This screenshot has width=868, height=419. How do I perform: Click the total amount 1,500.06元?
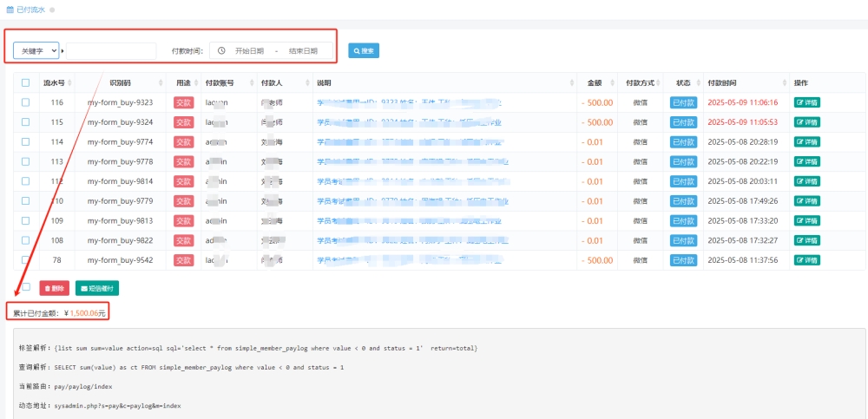tap(88, 312)
